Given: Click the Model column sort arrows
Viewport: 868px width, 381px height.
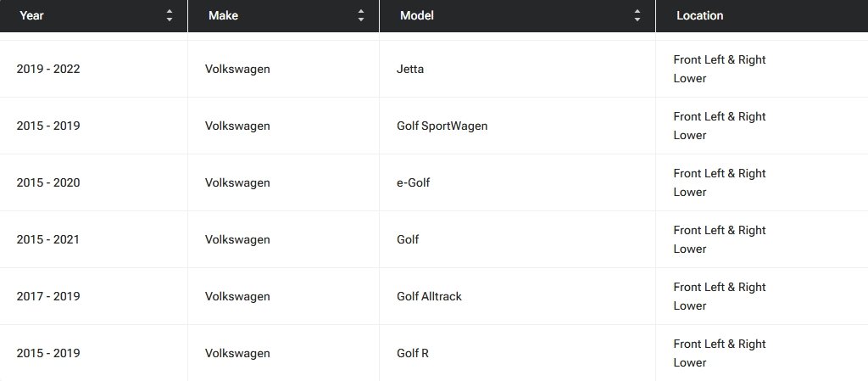Looking at the screenshot, I should point(637,15).
